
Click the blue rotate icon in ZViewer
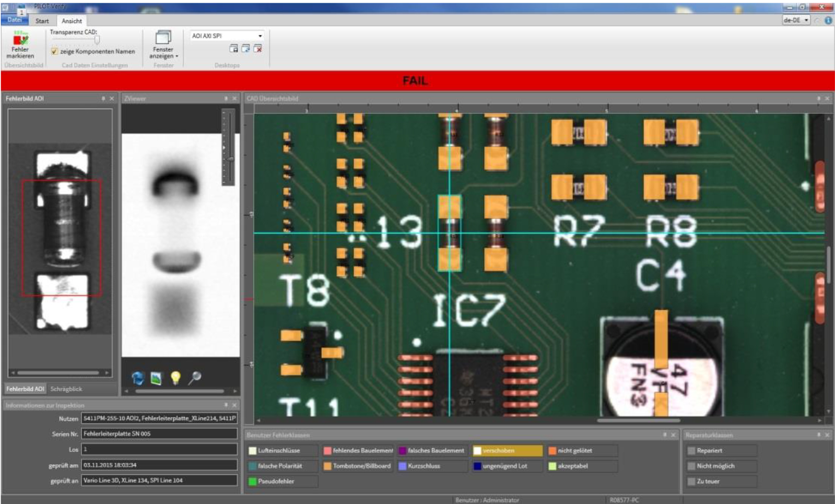[x=138, y=378]
